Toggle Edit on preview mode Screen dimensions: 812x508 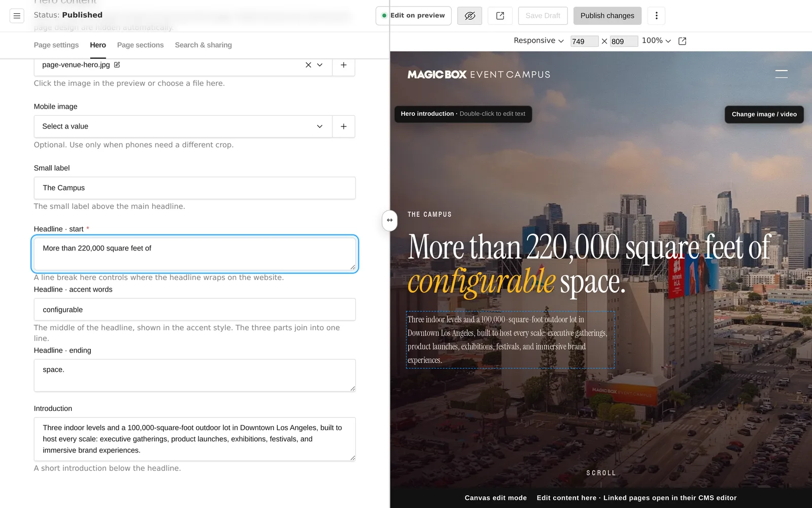point(413,16)
